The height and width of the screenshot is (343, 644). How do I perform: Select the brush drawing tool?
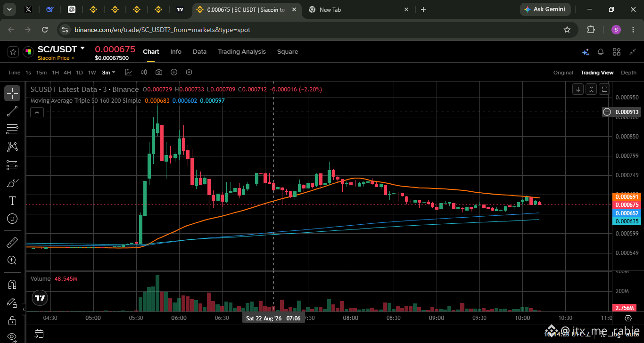pyautogui.click(x=12, y=183)
